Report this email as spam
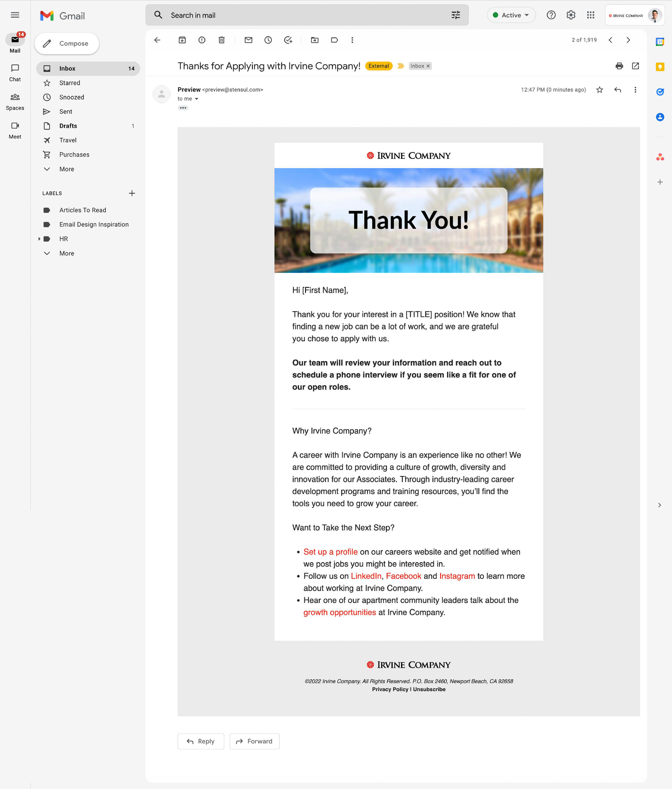The height and width of the screenshot is (789, 672). pyautogui.click(x=202, y=40)
